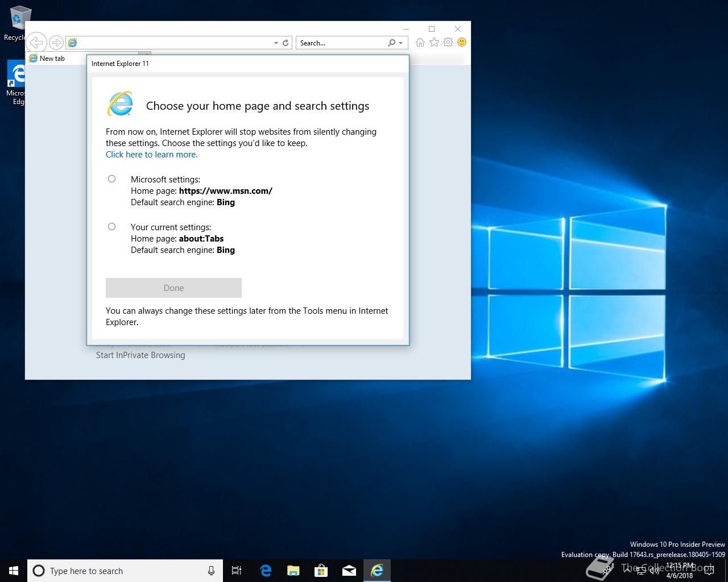Image resolution: width=728 pixels, height=582 pixels.
Task: Open Favorites star in IE toolbar
Action: tap(434, 42)
